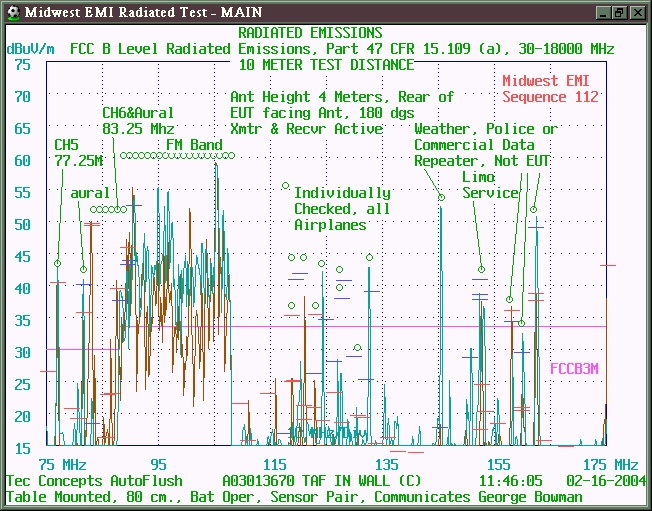Select the Limo Service circle marker
The width and height of the screenshot is (652, 511).
point(482,269)
